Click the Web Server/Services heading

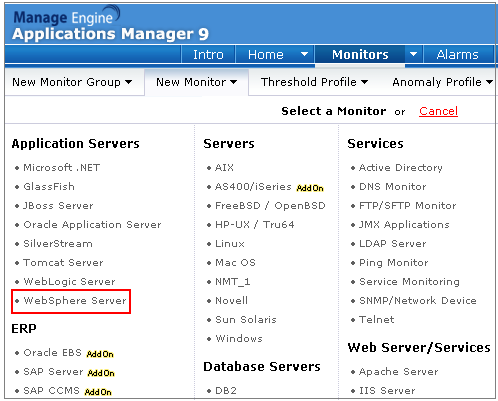click(419, 348)
